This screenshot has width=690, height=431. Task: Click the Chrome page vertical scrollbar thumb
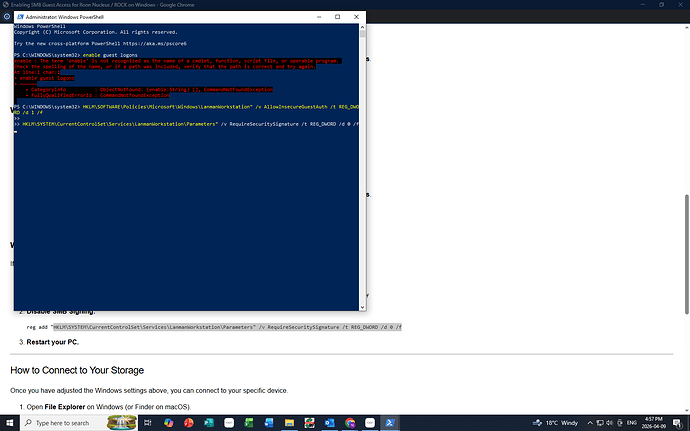pos(686,254)
